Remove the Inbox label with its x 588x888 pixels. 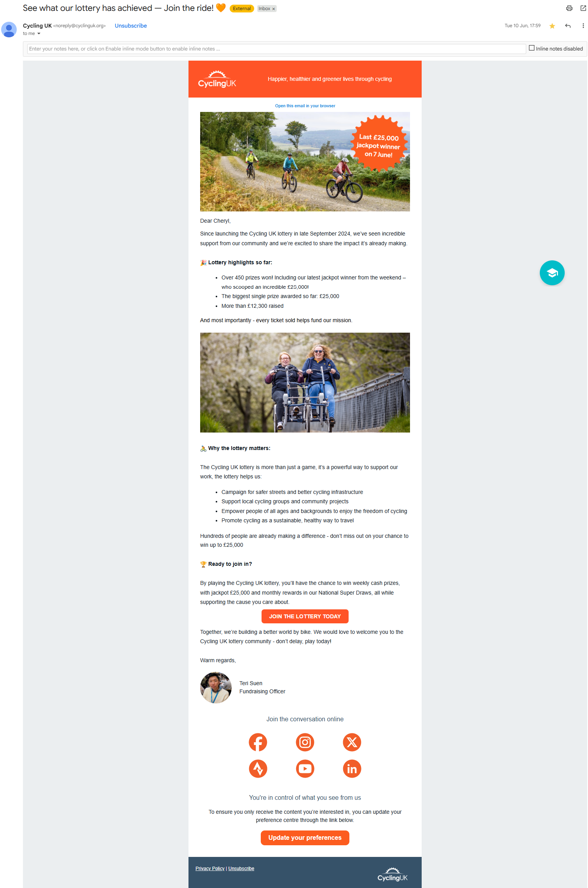[x=274, y=9]
